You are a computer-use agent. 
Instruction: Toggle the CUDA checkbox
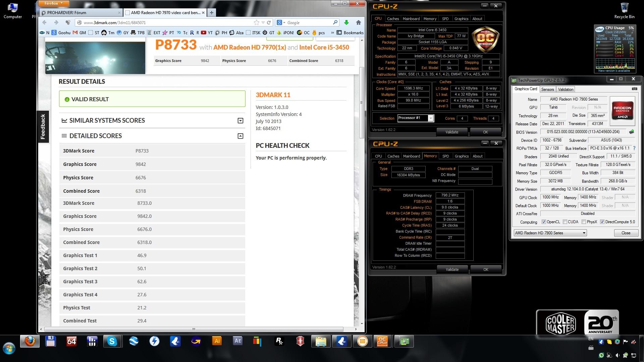[x=565, y=222]
